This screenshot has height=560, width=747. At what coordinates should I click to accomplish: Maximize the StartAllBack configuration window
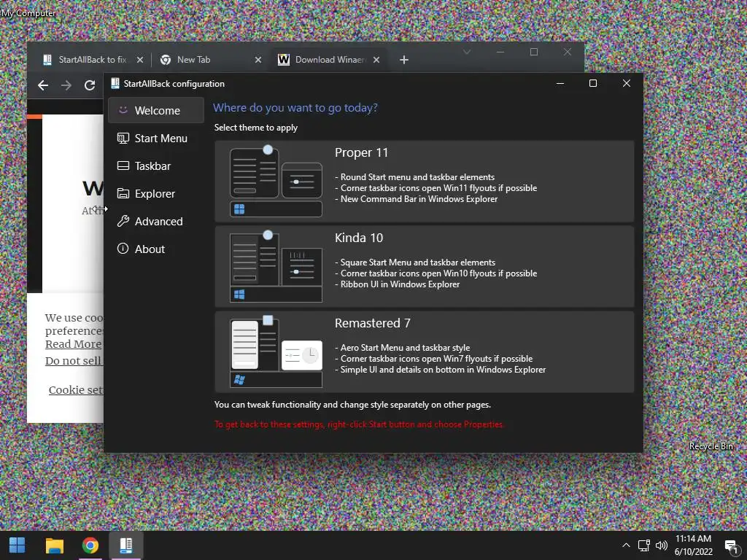[x=592, y=83]
